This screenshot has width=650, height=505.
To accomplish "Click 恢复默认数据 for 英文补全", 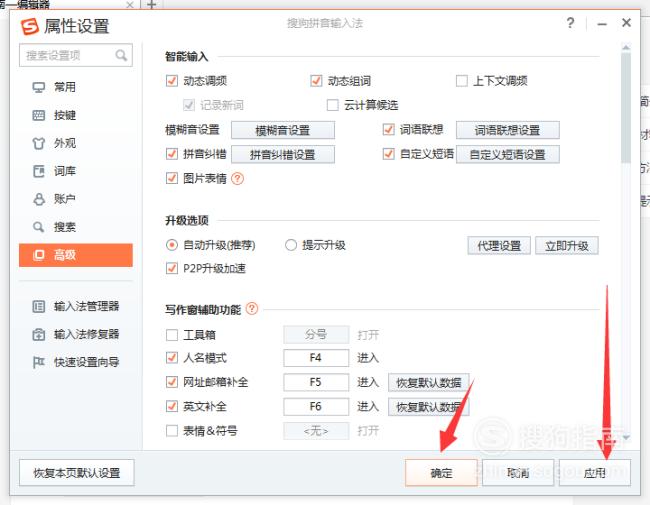I will tap(429, 407).
